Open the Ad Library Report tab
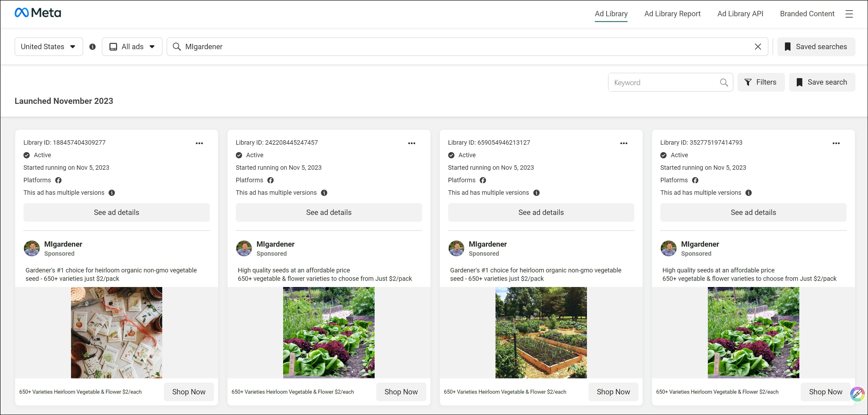868x415 pixels. pos(672,14)
